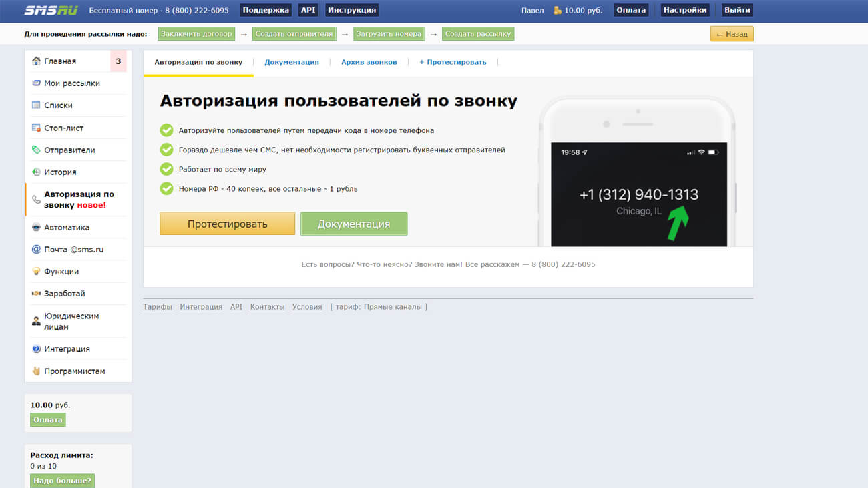Select the + Протестировать tab
Viewport: 868px width, 488px height.
(453, 62)
